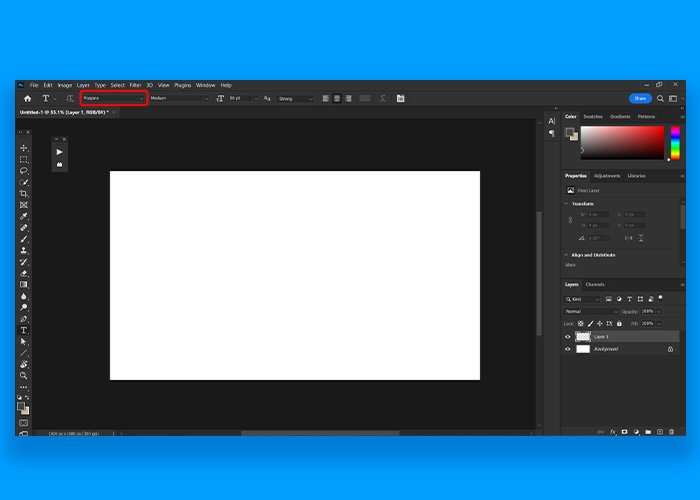
Task: Click the Share button
Action: pos(640,99)
